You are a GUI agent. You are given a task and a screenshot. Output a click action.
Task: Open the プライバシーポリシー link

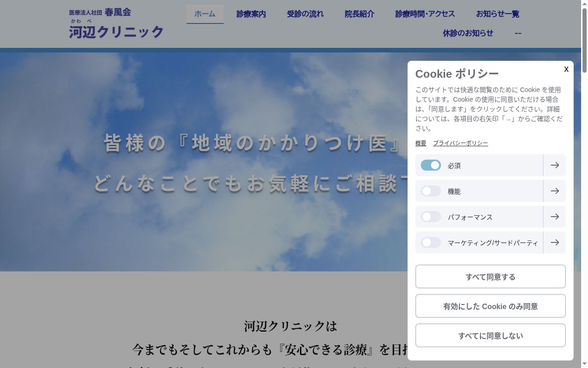tap(460, 143)
